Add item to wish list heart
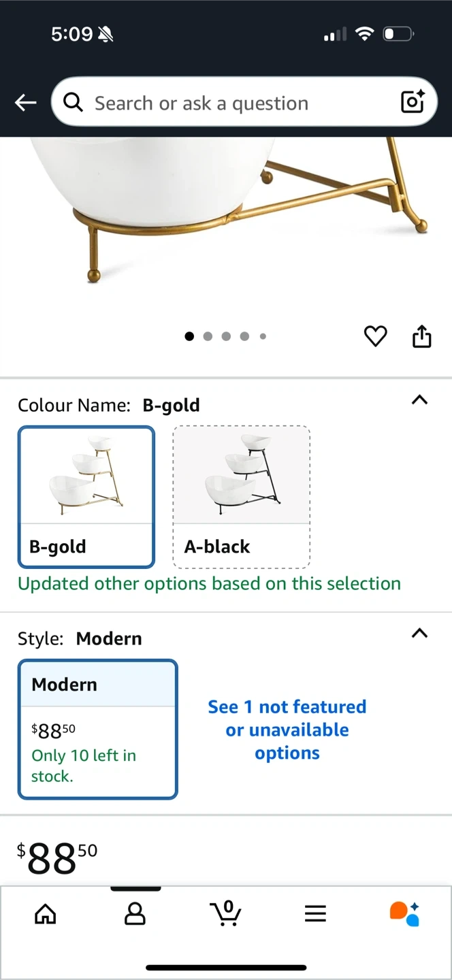The height and width of the screenshot is (980, 452). (x=375, y=336)
